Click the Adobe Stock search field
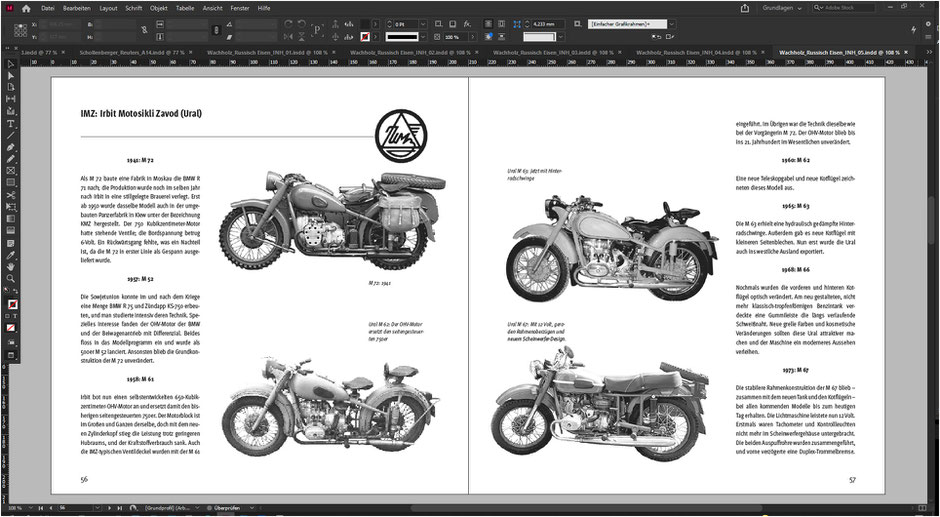This screenshot has height=517, width=940. pos(844,8)
